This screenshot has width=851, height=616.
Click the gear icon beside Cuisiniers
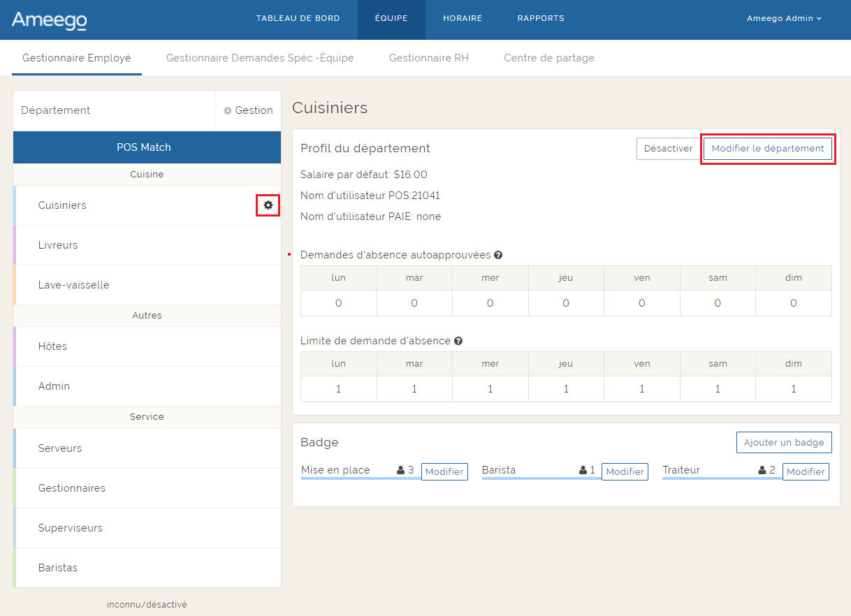coord(268,205)
